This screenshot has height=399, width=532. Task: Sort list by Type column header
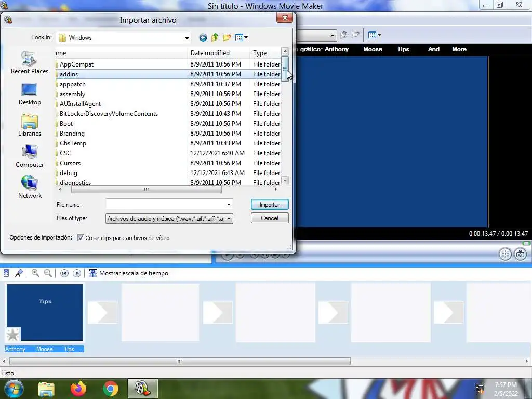pyautogui.click(x=265, y=52)
